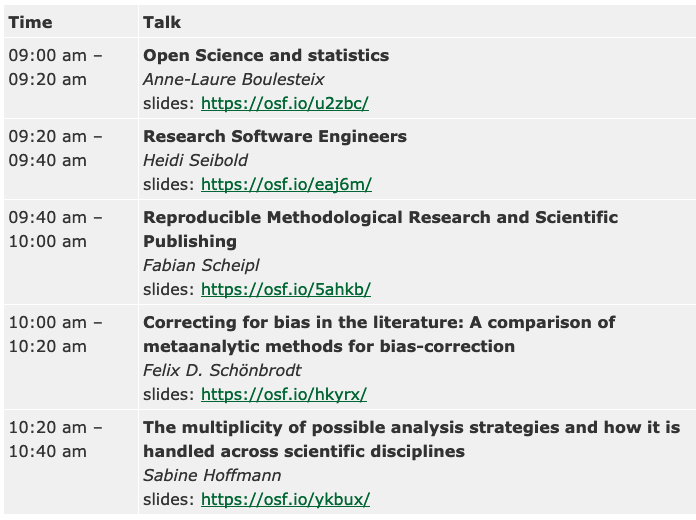The image size is (696, 520).
Task: Click speaker name Heidi Seibold
Action: [x=196, y=160]
